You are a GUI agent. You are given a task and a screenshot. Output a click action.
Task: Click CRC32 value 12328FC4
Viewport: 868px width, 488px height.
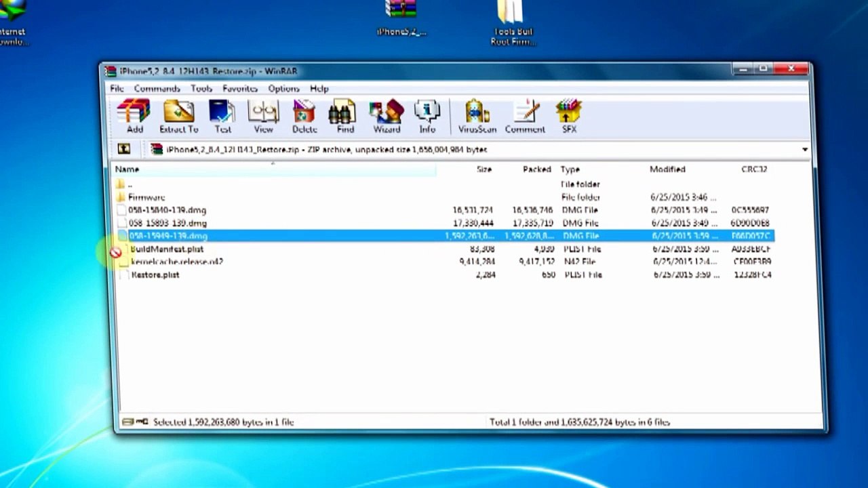point(752,274)
